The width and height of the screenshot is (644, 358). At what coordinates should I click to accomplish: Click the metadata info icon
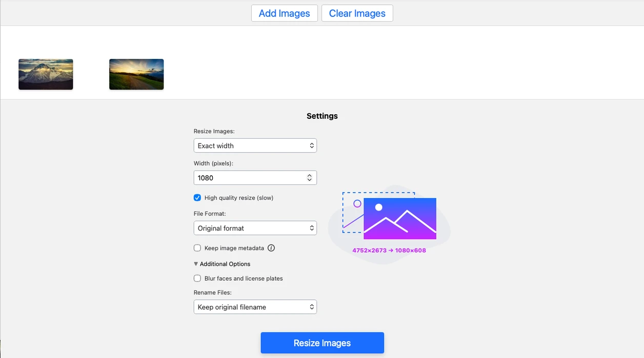pos(271,248)
